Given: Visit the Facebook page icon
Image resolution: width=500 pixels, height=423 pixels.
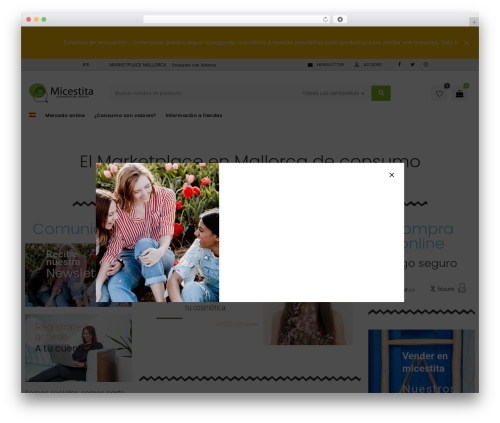Looking at the screenshot, I should coord(399,64).
